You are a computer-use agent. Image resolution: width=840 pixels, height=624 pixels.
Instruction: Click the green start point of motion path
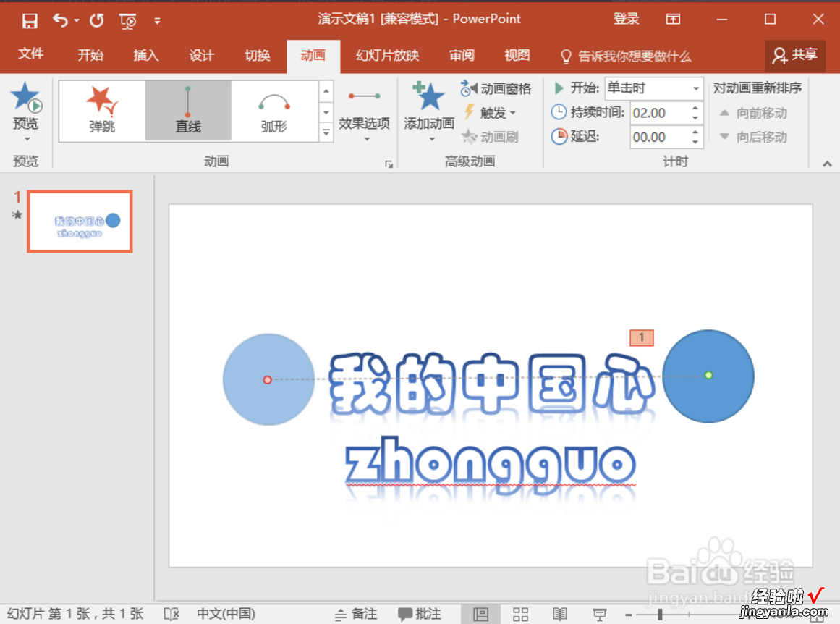pyautogui.click(x=708, y=375)
